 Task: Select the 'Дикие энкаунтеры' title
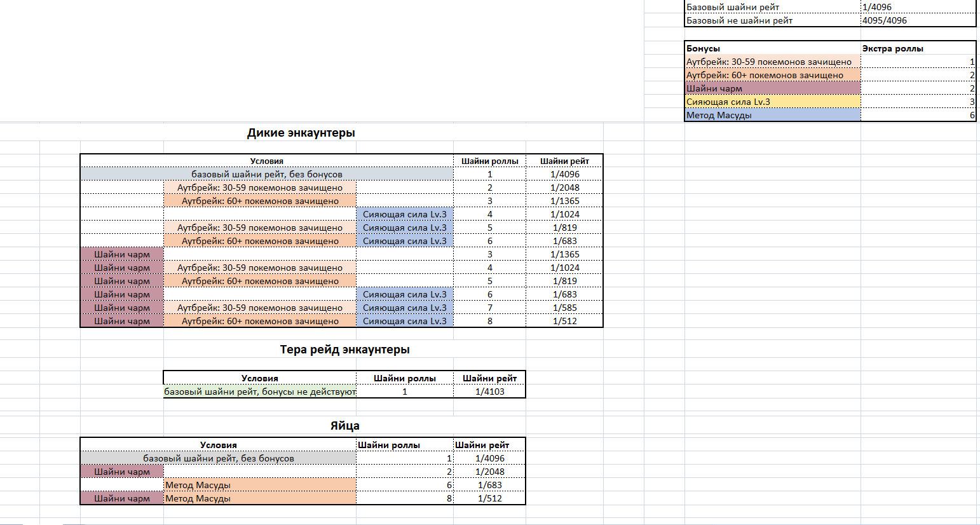click(x=301, y=133)
